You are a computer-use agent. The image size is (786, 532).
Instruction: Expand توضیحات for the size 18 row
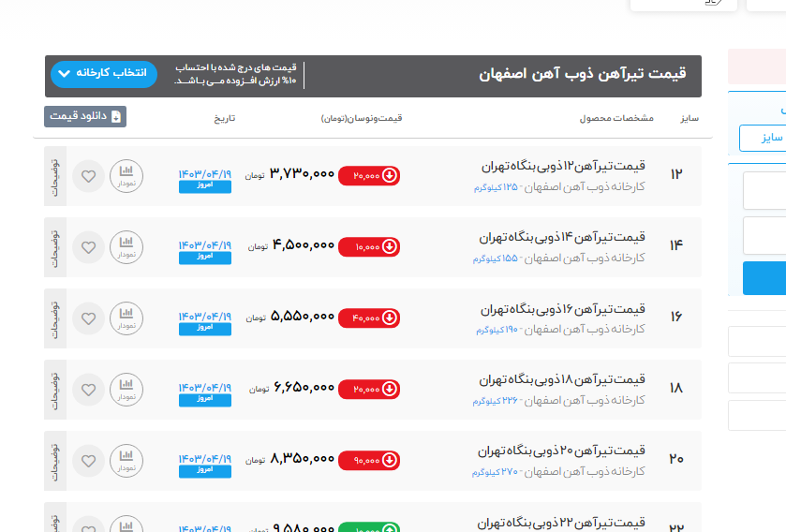pyautogui.click(x=53, y=390)
